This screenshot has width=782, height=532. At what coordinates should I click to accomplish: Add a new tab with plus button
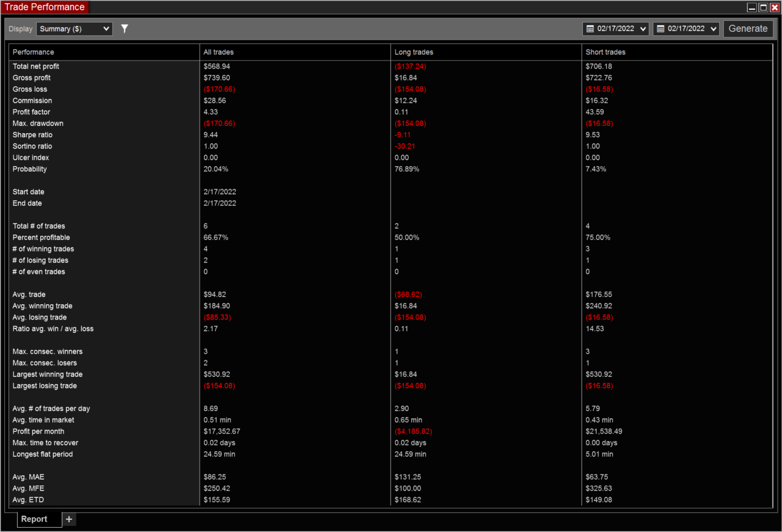point(69,519)
